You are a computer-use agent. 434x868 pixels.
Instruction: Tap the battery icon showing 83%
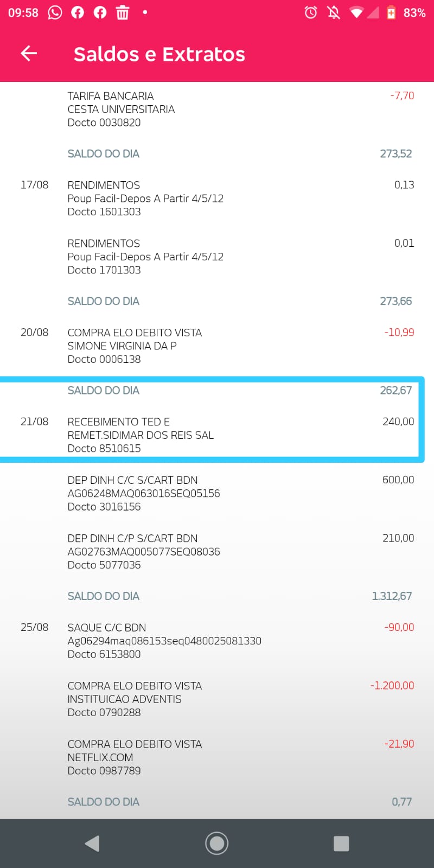point(391,12)
